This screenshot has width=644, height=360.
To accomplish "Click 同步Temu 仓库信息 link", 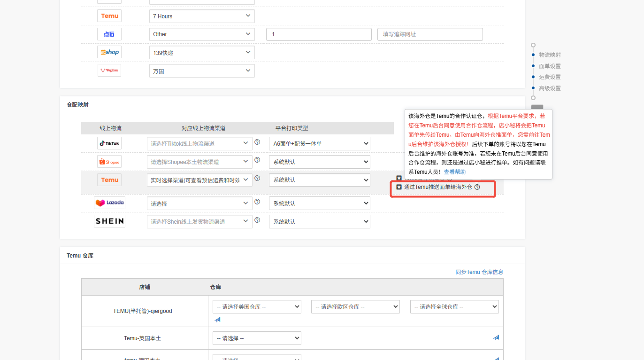I will 479,272.
